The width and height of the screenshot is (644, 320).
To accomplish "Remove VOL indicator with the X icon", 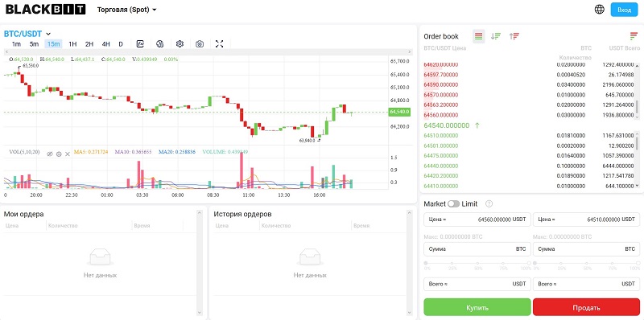I will click(68, 154).
